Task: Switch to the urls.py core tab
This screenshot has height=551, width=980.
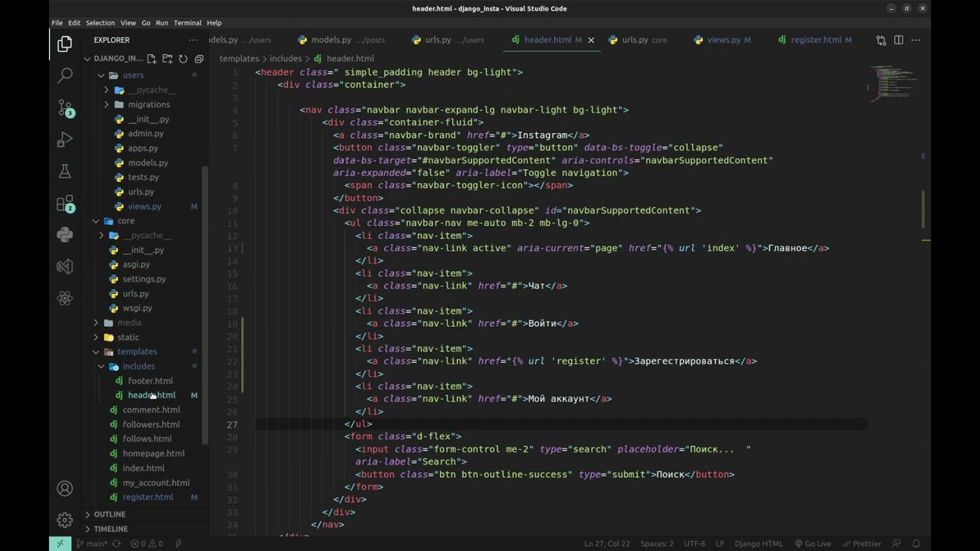Action: 644,40
